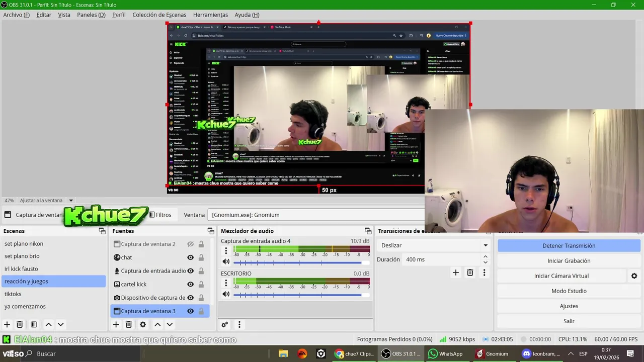Open scene filters icon in Escenas toolbar
The width and height of the screenshot is (644, 362).
(34, 325)
